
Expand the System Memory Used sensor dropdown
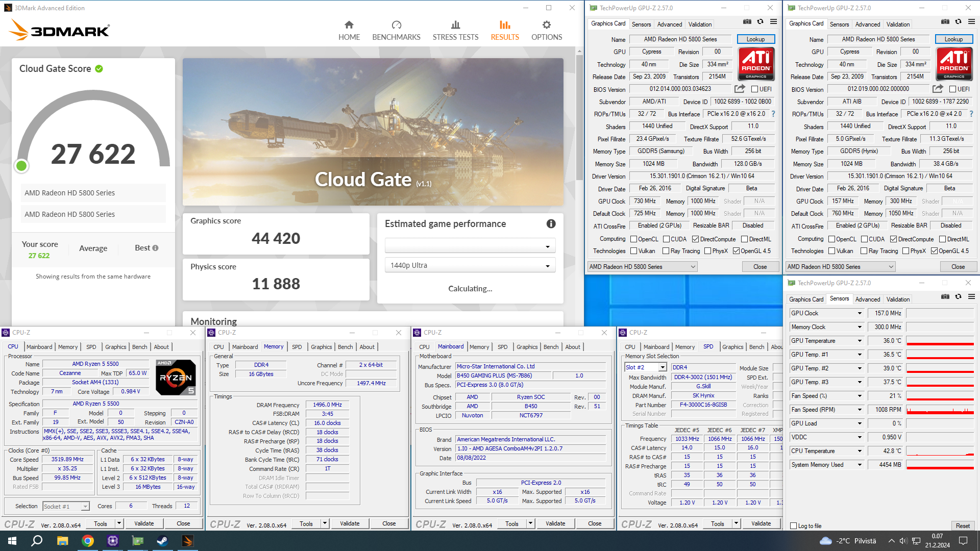[860, 465]
